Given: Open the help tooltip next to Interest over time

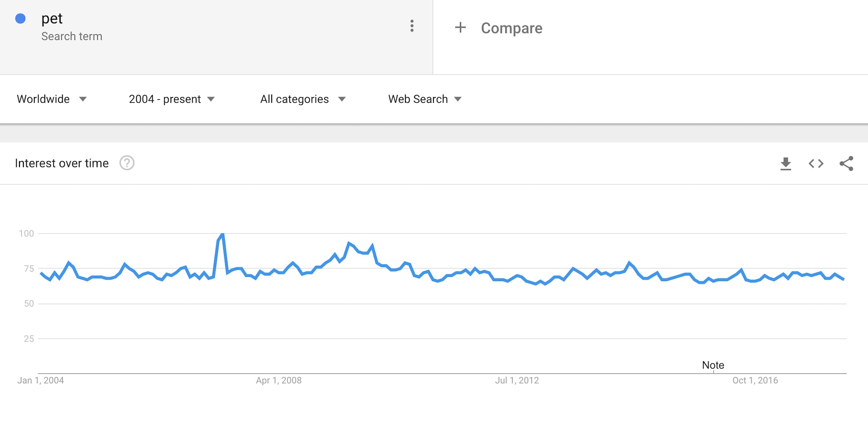Looking at the screenshot, I should pyautogui.click(x=127, y=163).
